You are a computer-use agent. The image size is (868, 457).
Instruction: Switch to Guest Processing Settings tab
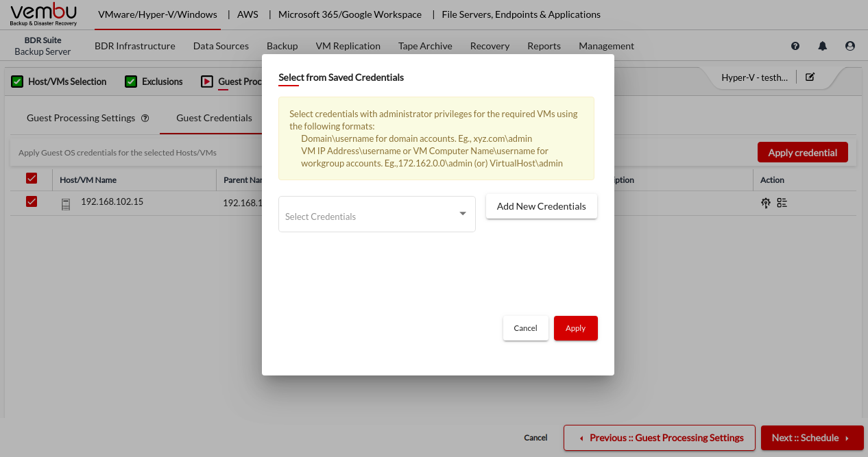coord(81,118)
